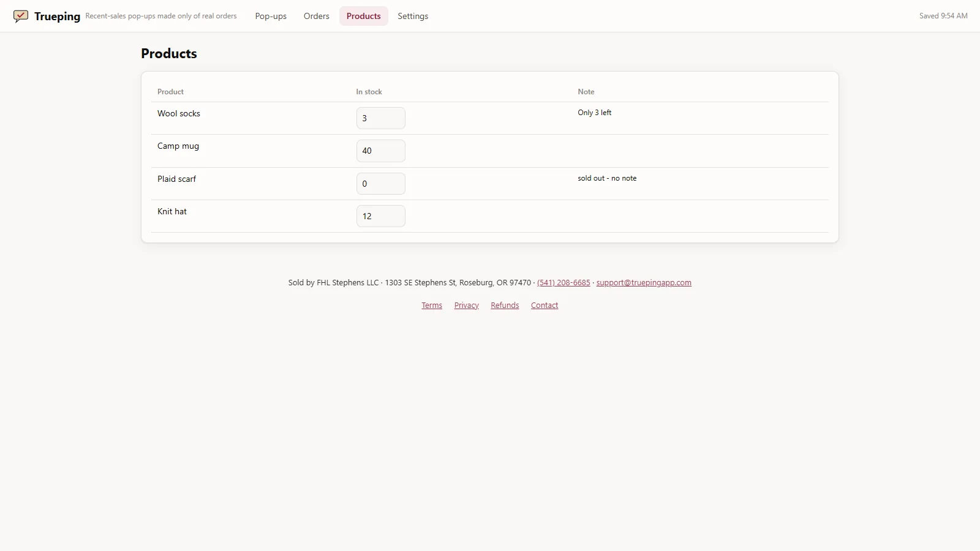Edit the Knit hat stock field

point(381,216)
